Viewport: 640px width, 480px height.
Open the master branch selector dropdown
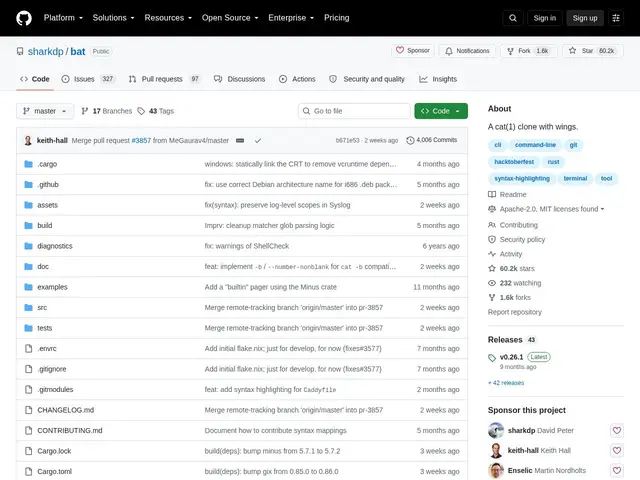click(45, 111)
